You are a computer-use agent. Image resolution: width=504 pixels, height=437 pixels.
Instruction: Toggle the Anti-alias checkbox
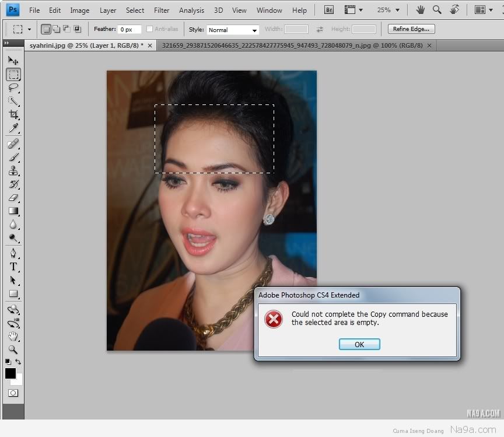(150, 29)
